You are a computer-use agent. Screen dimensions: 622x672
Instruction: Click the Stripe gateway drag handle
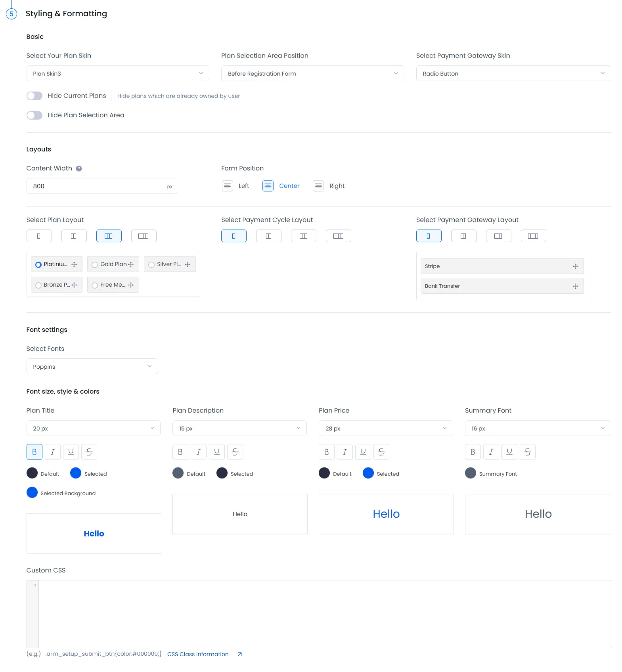click(575, 266)
